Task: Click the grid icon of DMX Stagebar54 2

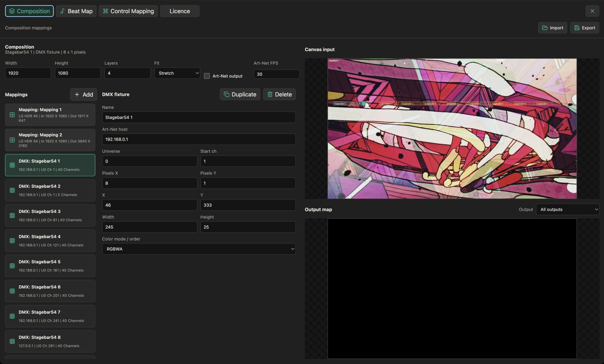Action: [12, 190]
